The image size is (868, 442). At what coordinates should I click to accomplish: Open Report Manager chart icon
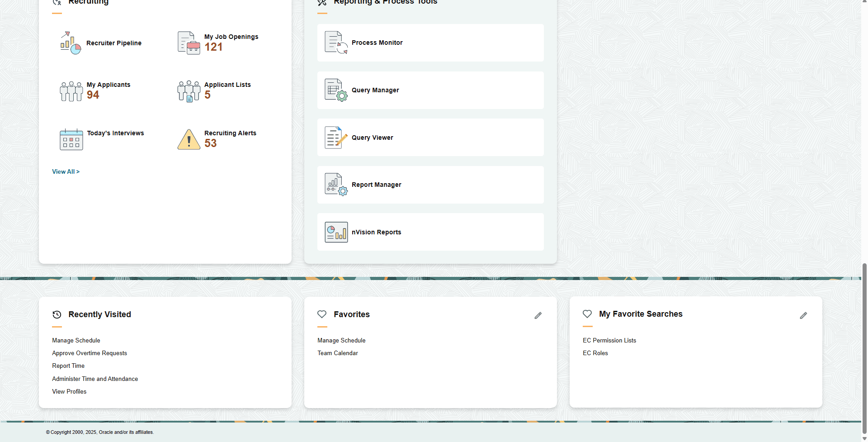pyautogui.click(x=335, y=184)
